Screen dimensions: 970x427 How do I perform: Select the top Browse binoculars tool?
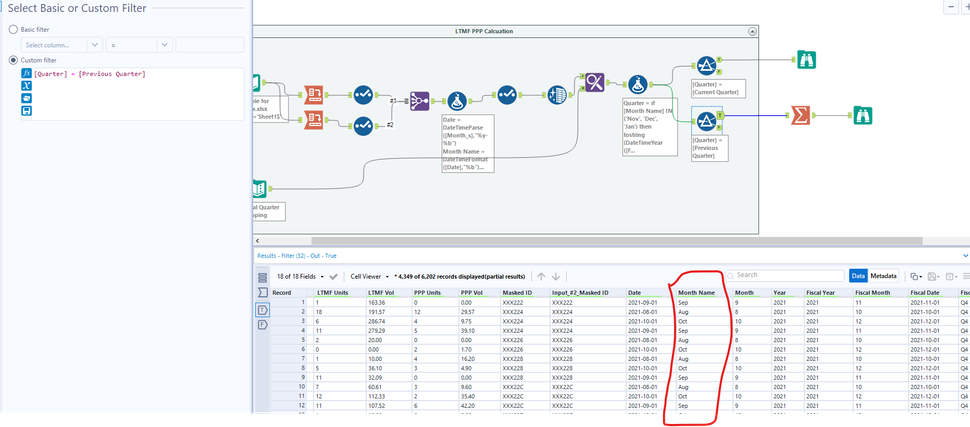[806, 59]
